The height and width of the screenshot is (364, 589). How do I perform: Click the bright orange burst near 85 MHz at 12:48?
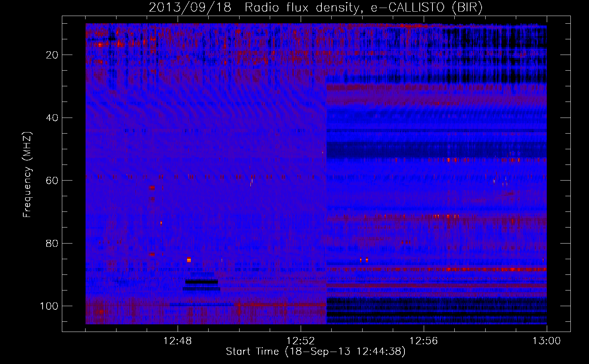(x=189, y=260)
